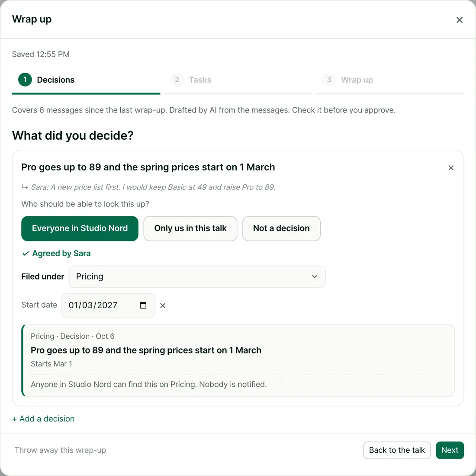Viewport: 476px width, 476px height.
Task: Clear the Start date value
Action: click(x=163, y=306)
